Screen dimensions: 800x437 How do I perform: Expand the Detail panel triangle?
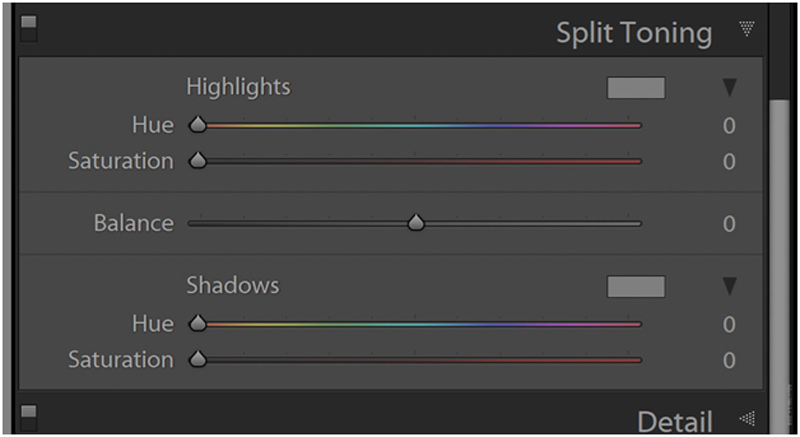(x=746, y=418)
